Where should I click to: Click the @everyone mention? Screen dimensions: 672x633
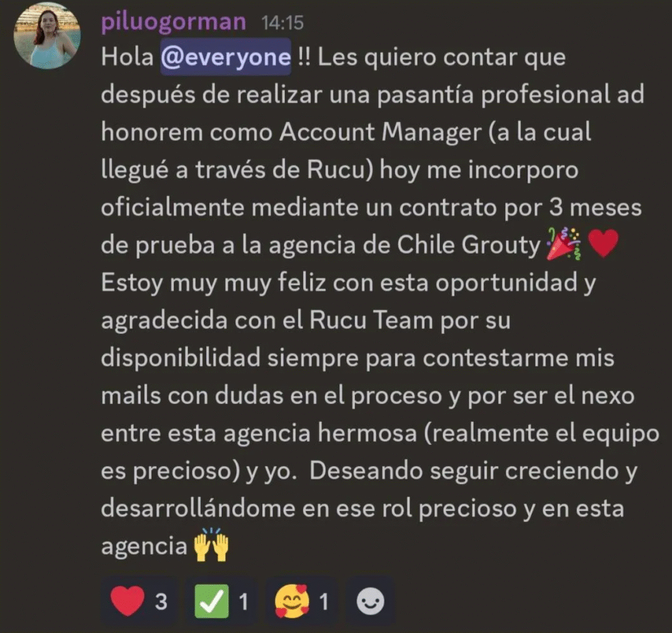pyautogui.click(x=226, y=57)
